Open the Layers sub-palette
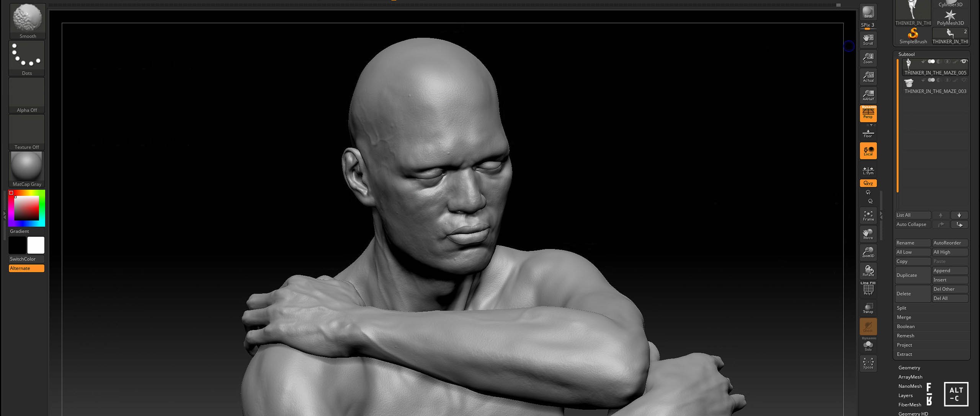This screenshot has height=416, width=980. [x=905, y=395]
